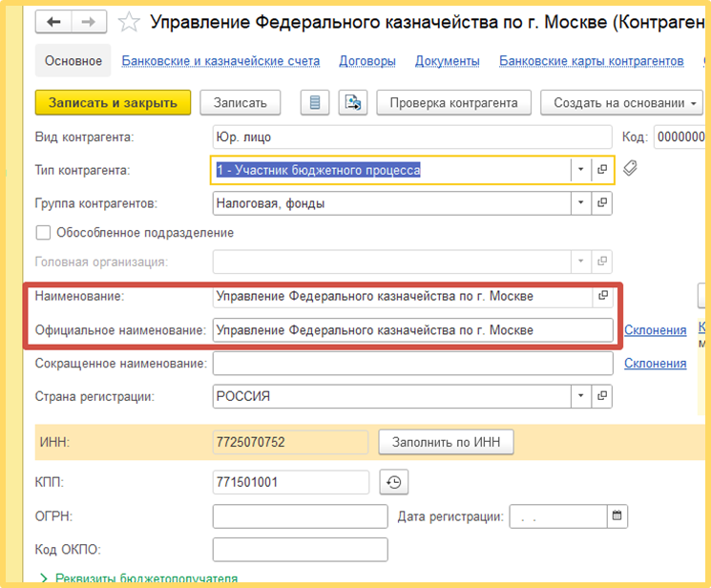Image resolution: width=711 pixels, height=588 pixels.
Task: Open the list icon button in the toolbar
Action: coord(315,102)
